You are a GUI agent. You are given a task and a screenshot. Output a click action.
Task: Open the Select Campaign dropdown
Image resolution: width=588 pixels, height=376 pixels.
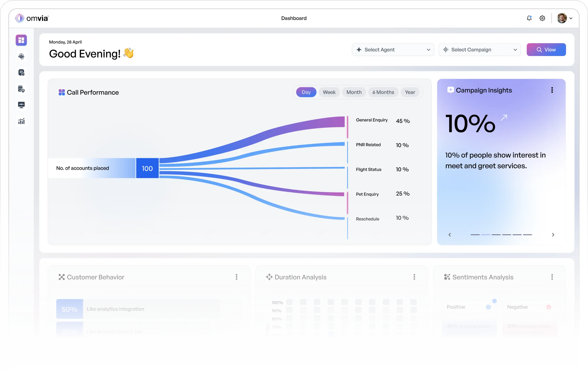point(480,50)
